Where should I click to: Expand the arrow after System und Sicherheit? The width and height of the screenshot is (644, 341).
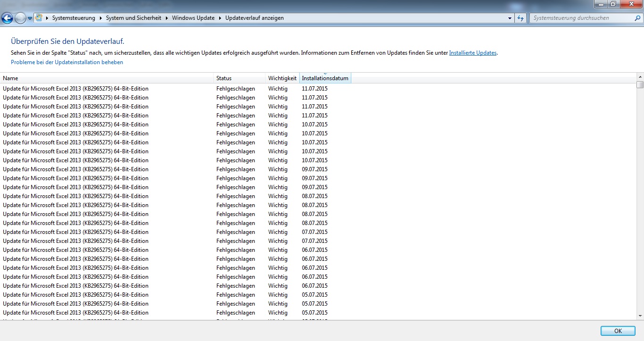(x=166, y=18)
